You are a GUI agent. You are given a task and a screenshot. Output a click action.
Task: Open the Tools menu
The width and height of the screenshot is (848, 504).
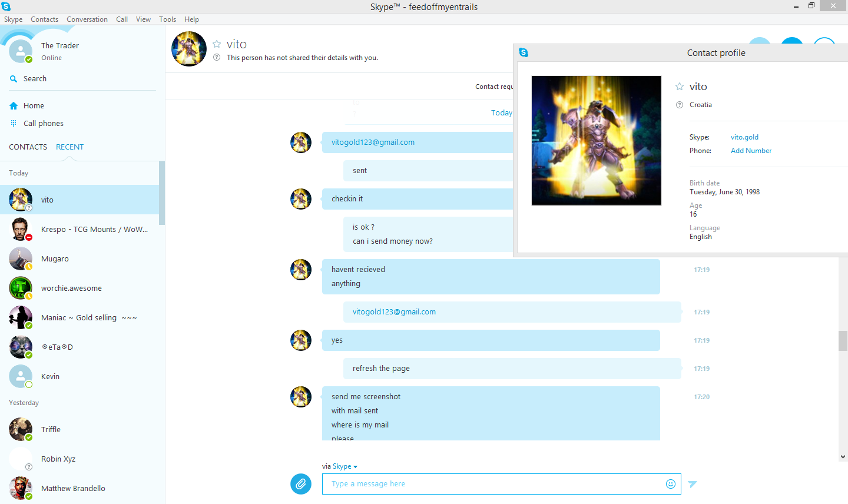(167, 19)
